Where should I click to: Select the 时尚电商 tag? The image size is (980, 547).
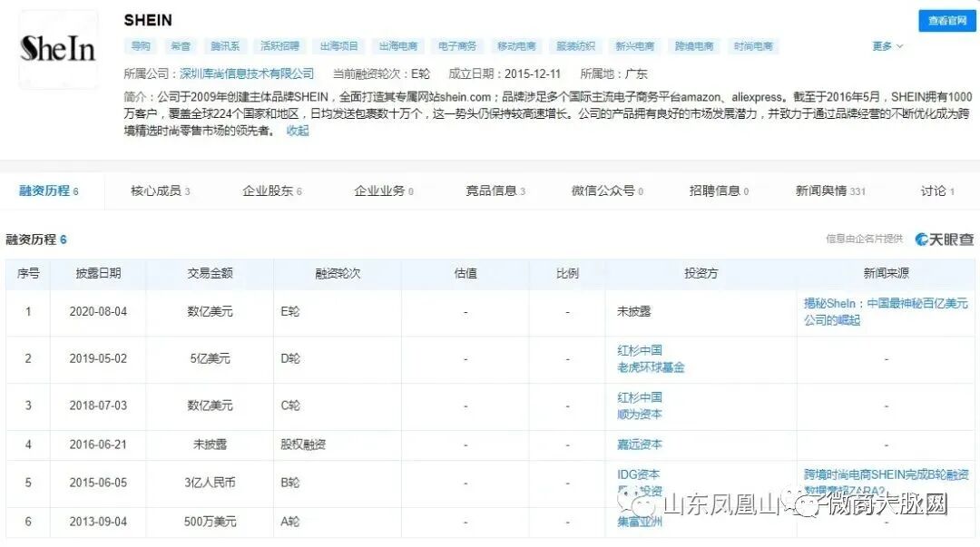(x=753, y=46)
